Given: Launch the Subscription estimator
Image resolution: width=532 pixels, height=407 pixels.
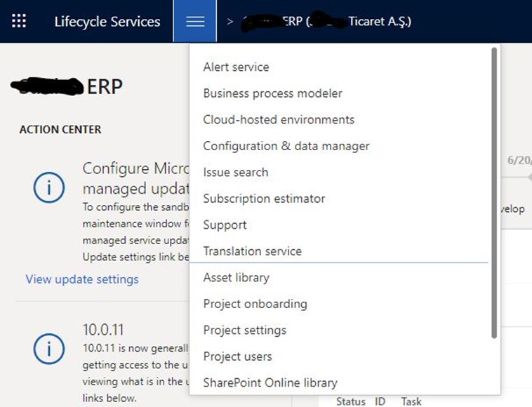Looking at the screenshot, I should click(264, 199).
